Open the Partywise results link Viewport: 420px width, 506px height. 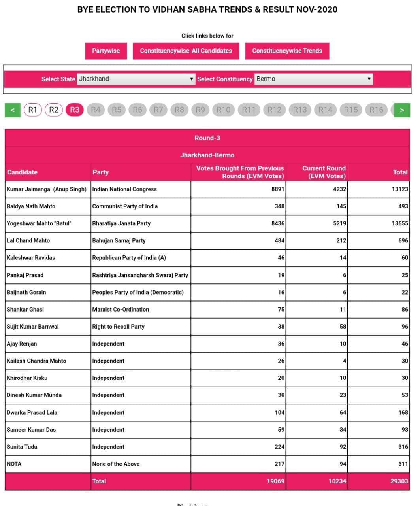point(106,51)
